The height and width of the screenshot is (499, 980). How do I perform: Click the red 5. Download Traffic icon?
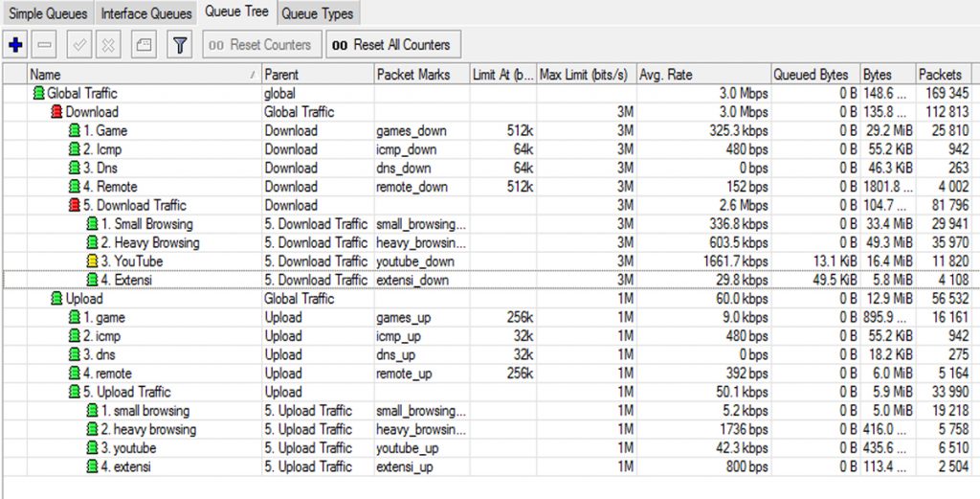[x=75, y=205]
